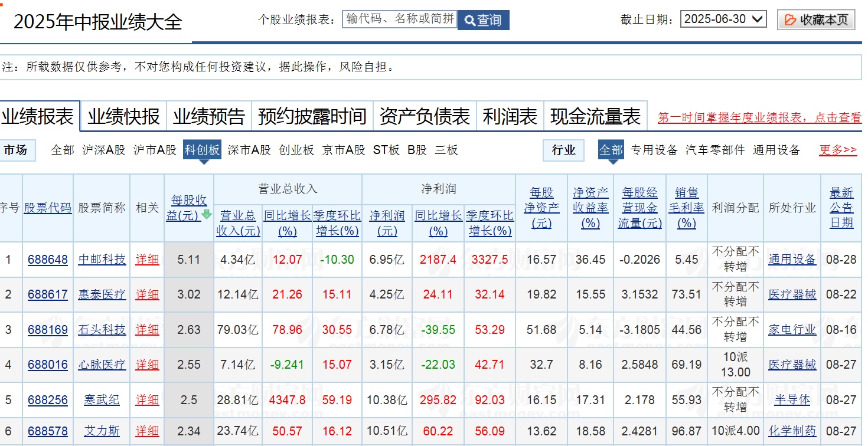Switch to the 业绩快报 tab
This screenshot has width=868, height=446.
click(x=124, y=116)
